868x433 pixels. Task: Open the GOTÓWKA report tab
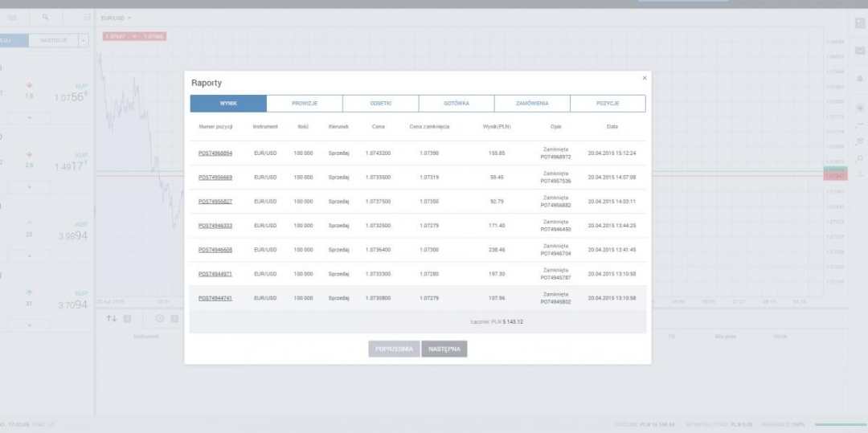click(456, 104)
